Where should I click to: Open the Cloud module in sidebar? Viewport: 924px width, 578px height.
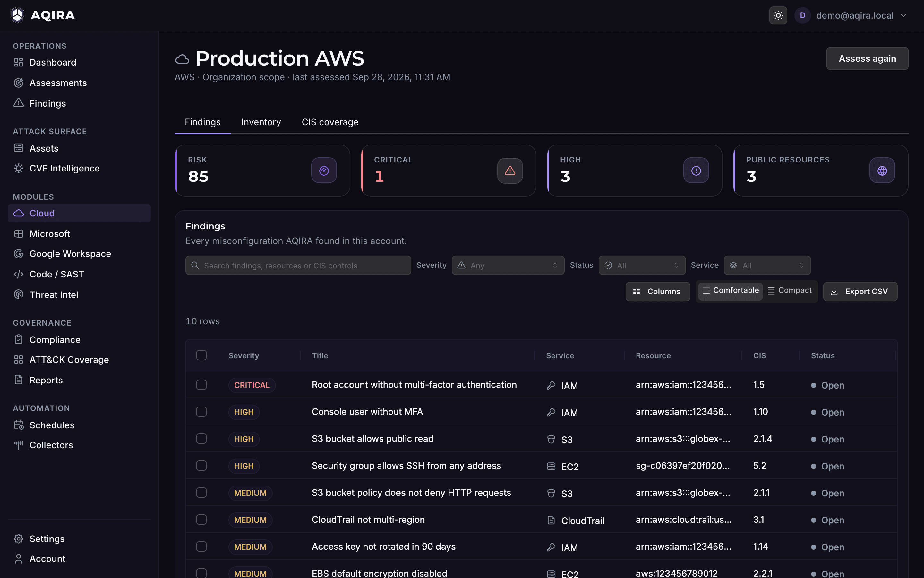click(79, 213)
